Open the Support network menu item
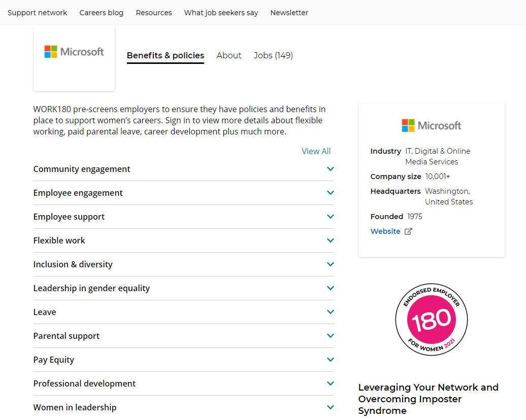526x420 pixels. tap(37, 13)
